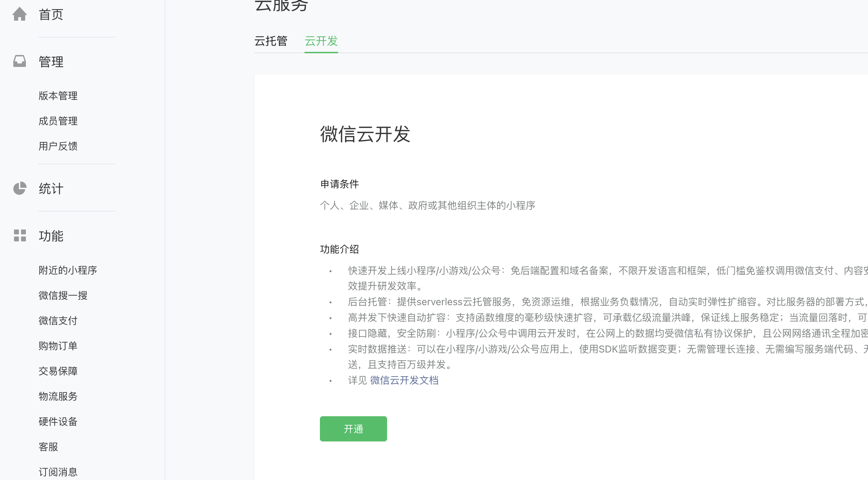
Task: Select 用户反馈 menu item
Action: coord(58,146)
